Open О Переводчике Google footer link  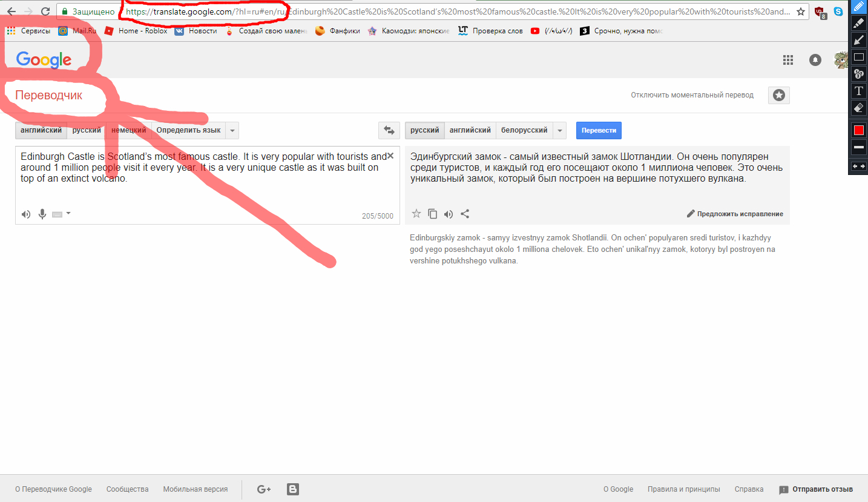[53, 489]
